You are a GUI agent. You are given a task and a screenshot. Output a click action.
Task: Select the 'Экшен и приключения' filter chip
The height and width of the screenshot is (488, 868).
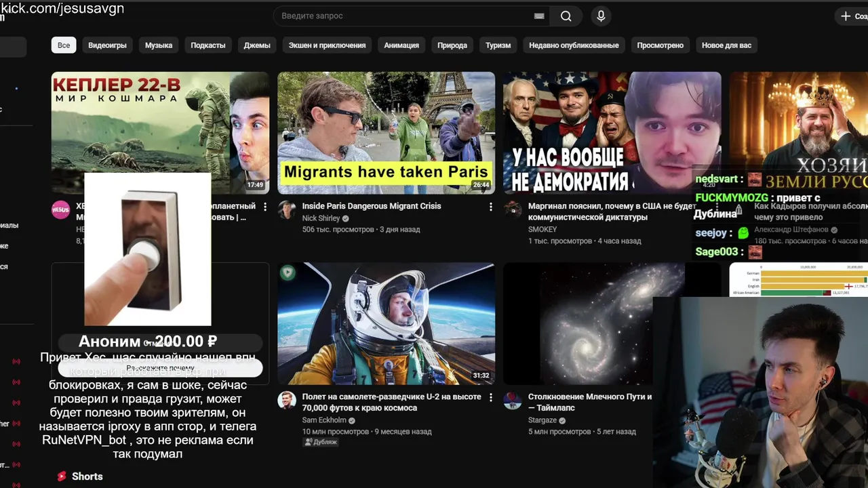pyautogui.click(x=327, y=45)
